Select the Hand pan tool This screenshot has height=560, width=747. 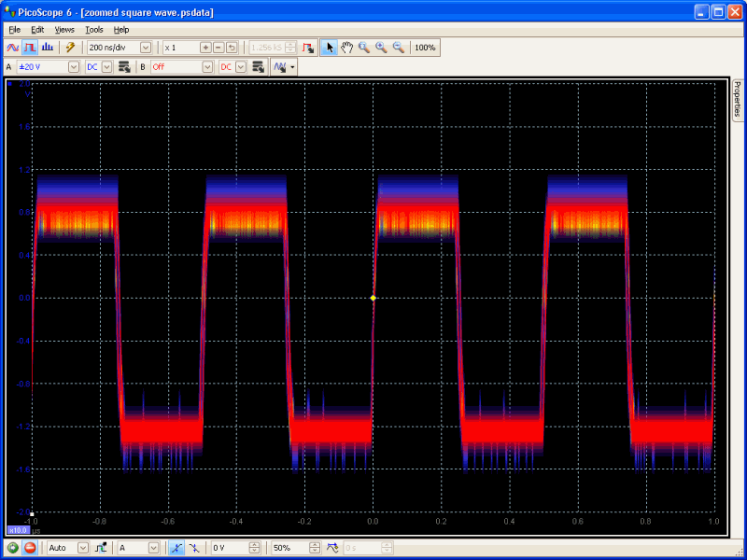(346, 48)
